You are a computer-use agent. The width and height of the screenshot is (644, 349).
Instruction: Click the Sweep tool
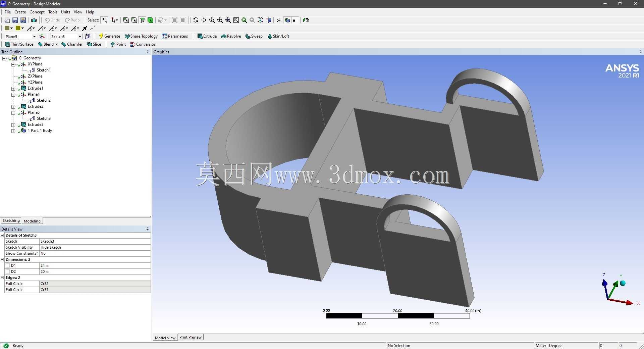tap(254, 36)
